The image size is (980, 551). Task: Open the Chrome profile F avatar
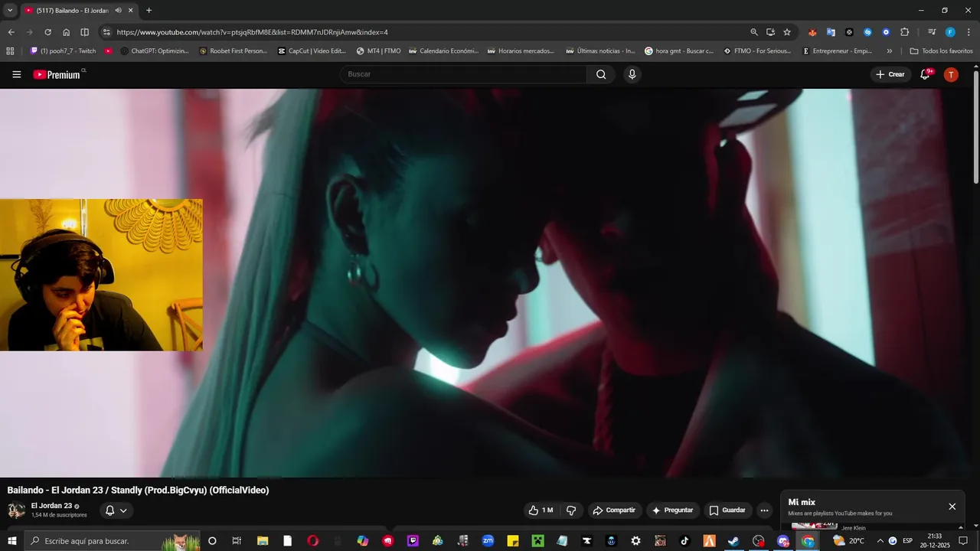(950, 32)
